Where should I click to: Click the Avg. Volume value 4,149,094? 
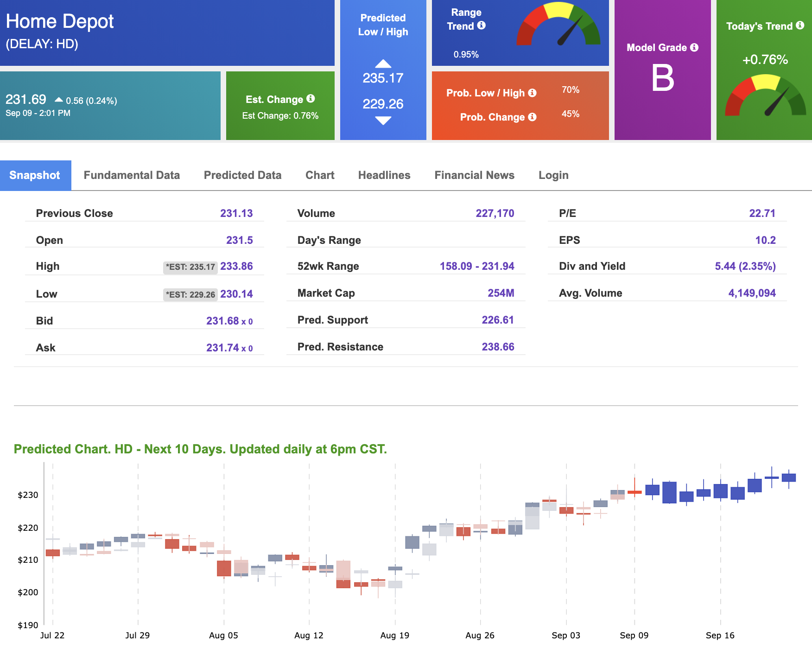[752, 293]
